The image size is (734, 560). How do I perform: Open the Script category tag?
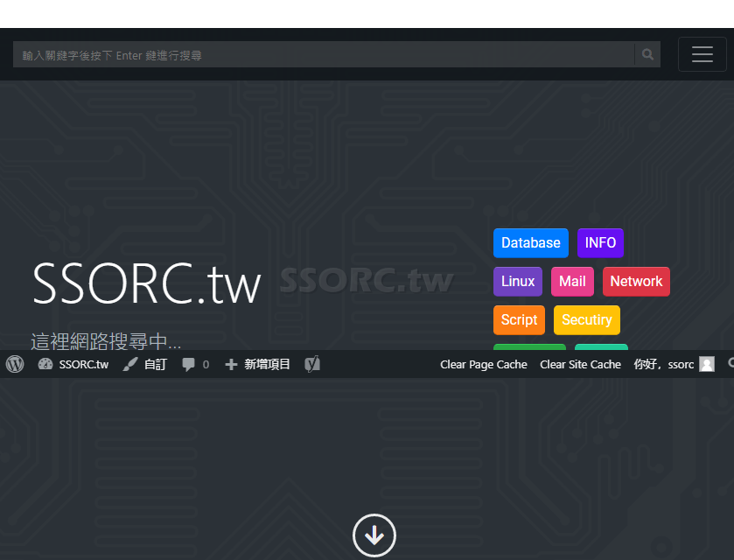click(x=519, y=319)
